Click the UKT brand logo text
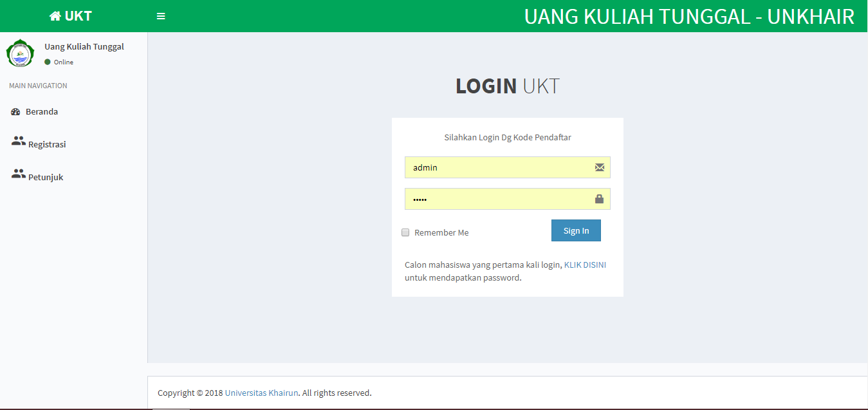868x410 pixels. (x=78, y=16)
